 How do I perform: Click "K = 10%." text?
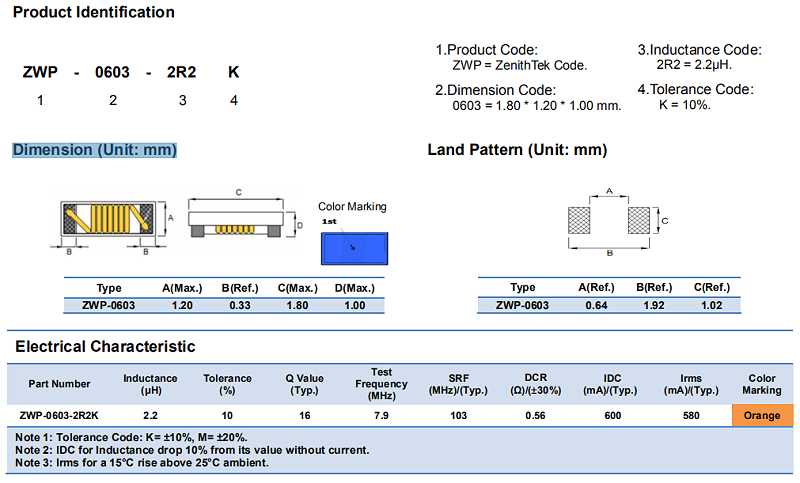point(685,105)
